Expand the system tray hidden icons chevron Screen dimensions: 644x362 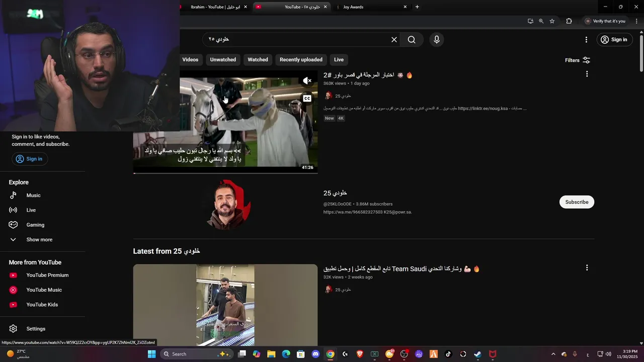pos(553,354)
